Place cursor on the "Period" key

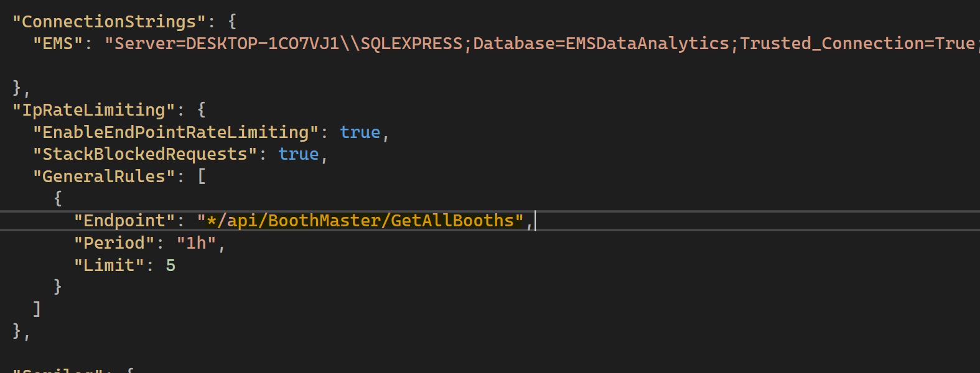coord(114,243)
